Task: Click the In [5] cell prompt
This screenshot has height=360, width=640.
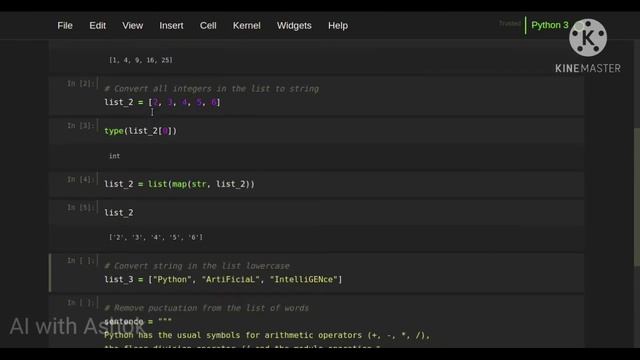Action: coord(82,208)
